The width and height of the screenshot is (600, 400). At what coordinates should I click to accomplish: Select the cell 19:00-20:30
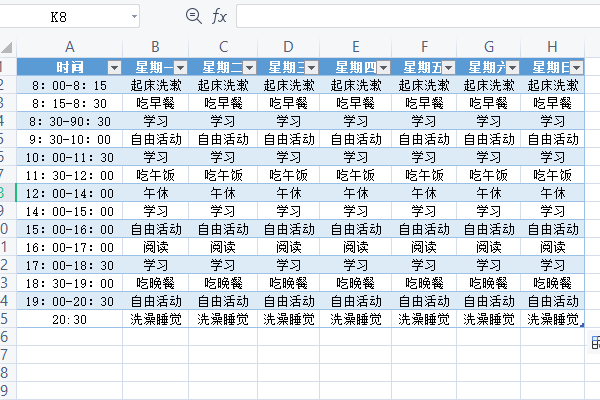pos(70,301)
